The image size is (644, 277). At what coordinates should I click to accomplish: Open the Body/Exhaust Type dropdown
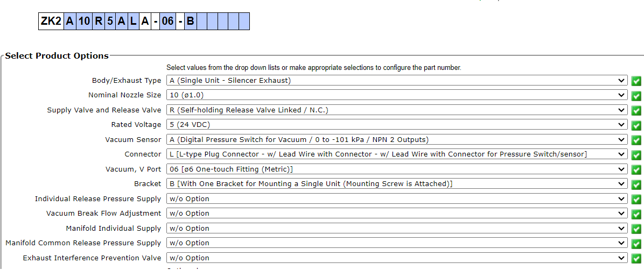point(397,81)
